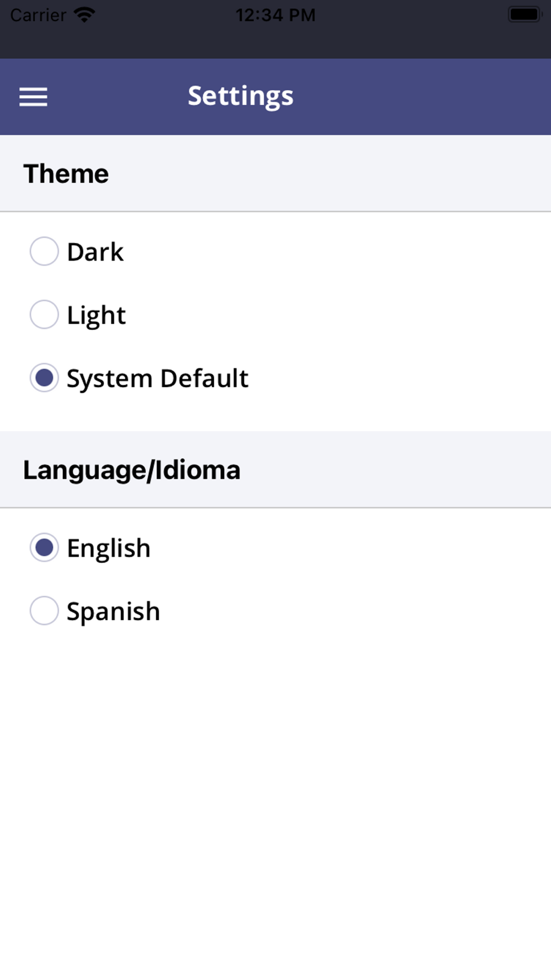Open the hamburger menu icon
Image resolution: width=551 pixels, height=980 pixels.
click(33, 97)
